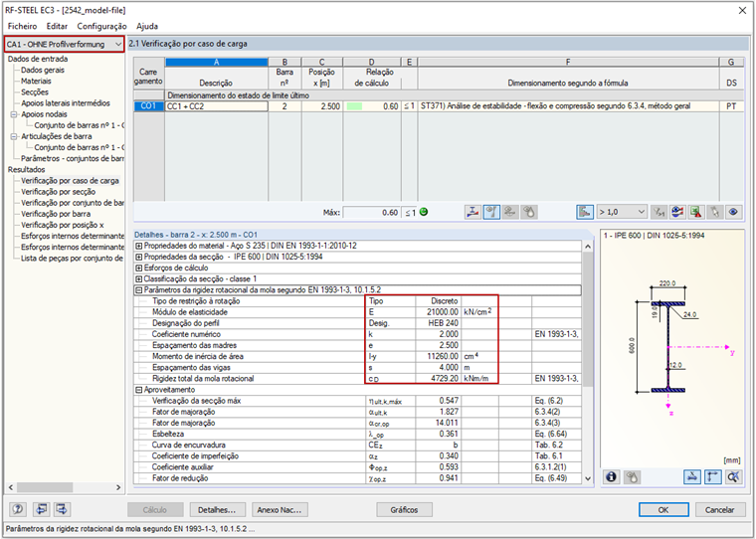This screenshot has height=539, width=756.
Task: Expand Propriedades da secção node
Action: pyautogui.click(x=139, y=257)
